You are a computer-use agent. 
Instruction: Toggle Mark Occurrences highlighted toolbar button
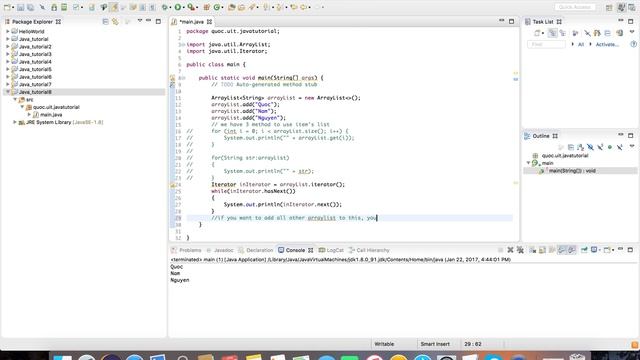click(113, 7)
